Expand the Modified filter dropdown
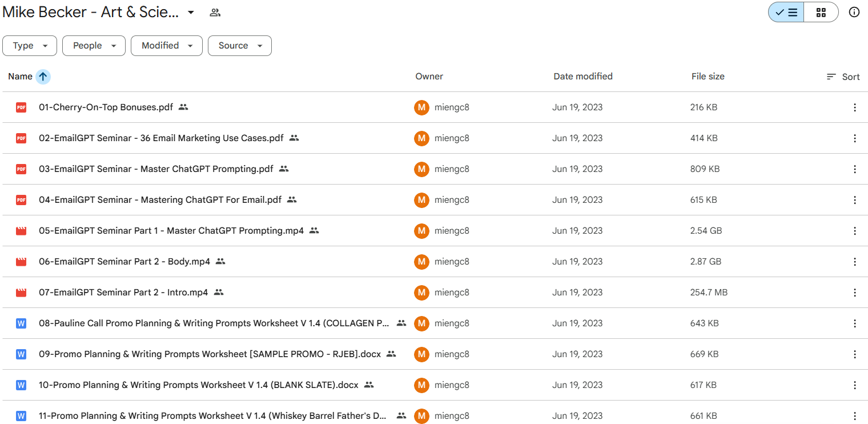Viewport: 868px width, 424px height. 167,46
